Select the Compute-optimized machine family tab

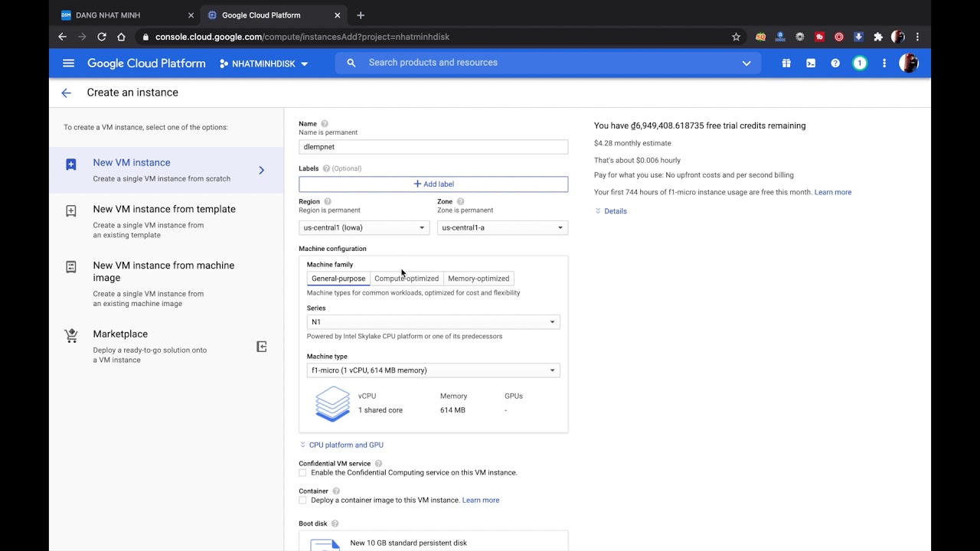click(x=407, y=279)
